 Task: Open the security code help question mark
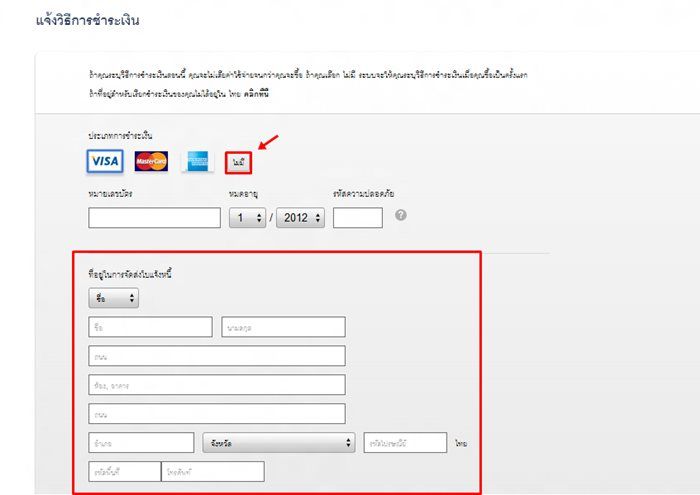(401, 215)
